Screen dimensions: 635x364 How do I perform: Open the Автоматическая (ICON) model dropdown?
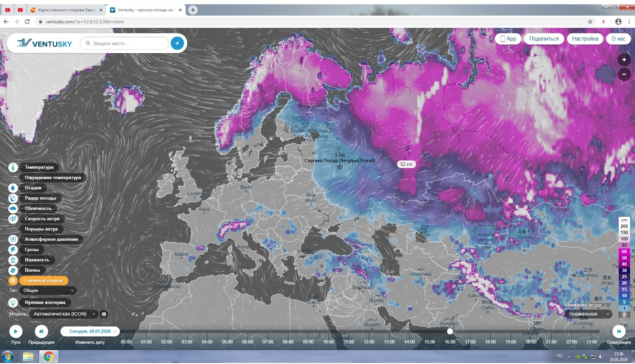[63, 314]
